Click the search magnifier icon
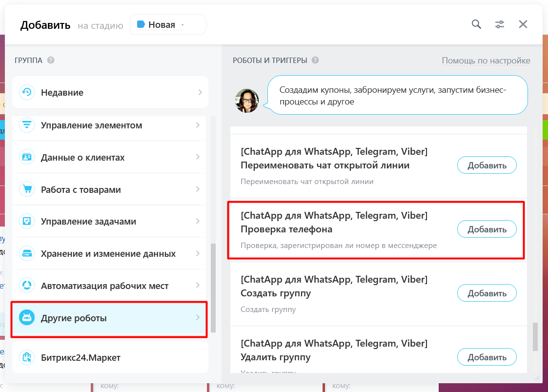Screen dimensions: 548x392 (x=476, y=24)
